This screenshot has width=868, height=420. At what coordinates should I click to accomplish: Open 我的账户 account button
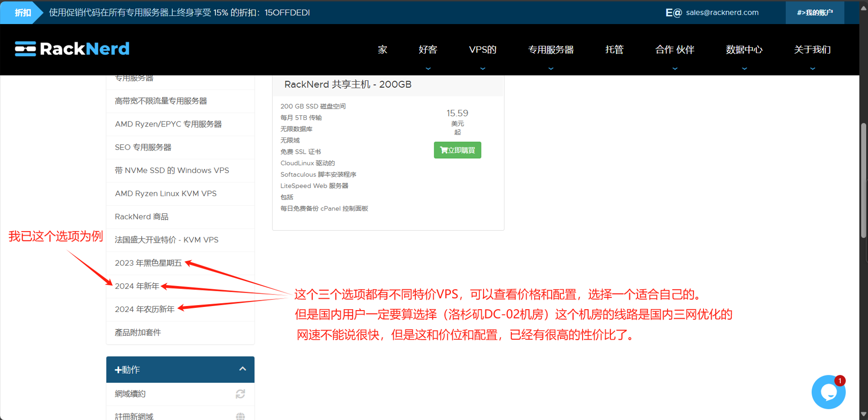pyautogui.click(x=814, y=12)
